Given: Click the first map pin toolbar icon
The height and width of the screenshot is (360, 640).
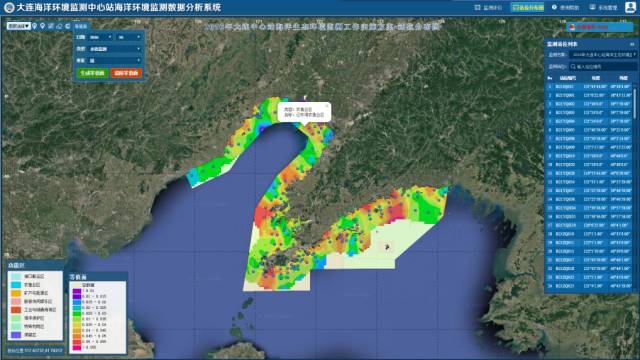Looking at the screenshot, I should 35,26.
